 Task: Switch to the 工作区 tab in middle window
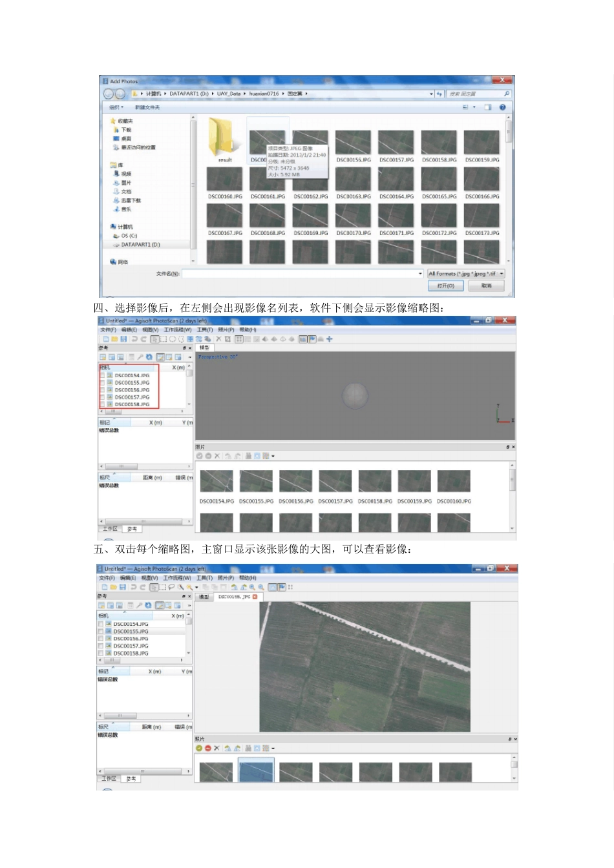click(x=110, y=529)
